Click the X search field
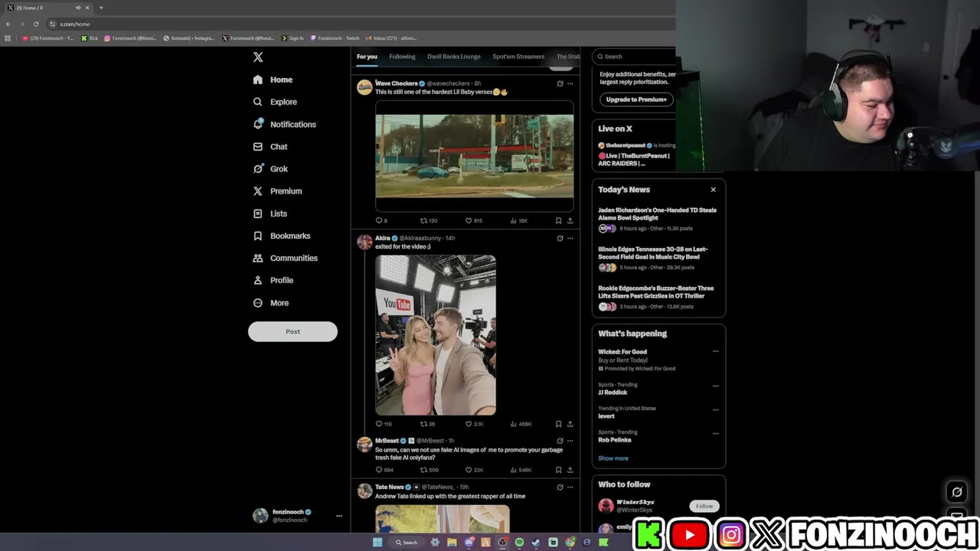 click(x=635, y=57)
